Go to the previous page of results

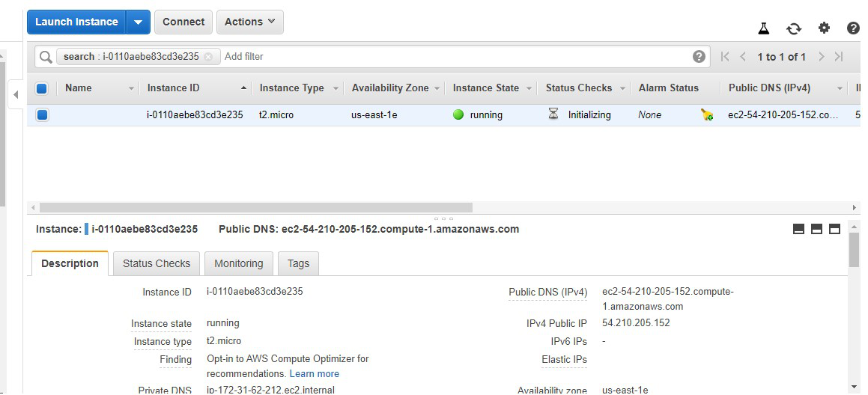click(744, 56)
